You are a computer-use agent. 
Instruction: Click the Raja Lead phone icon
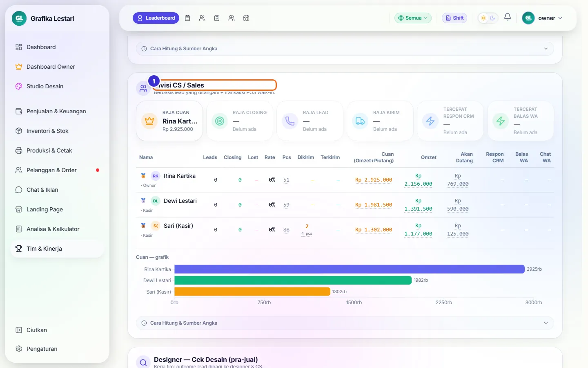click(290, 121)
